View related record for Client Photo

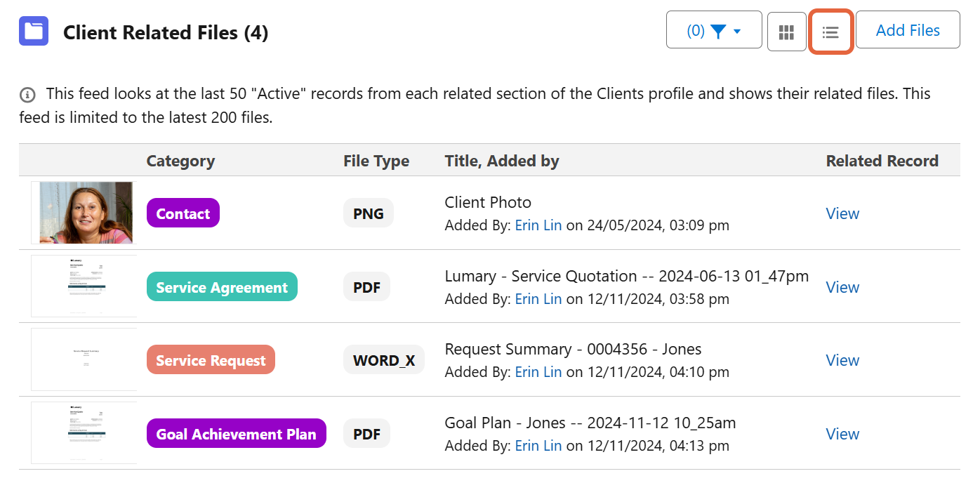tap(842, 213)
